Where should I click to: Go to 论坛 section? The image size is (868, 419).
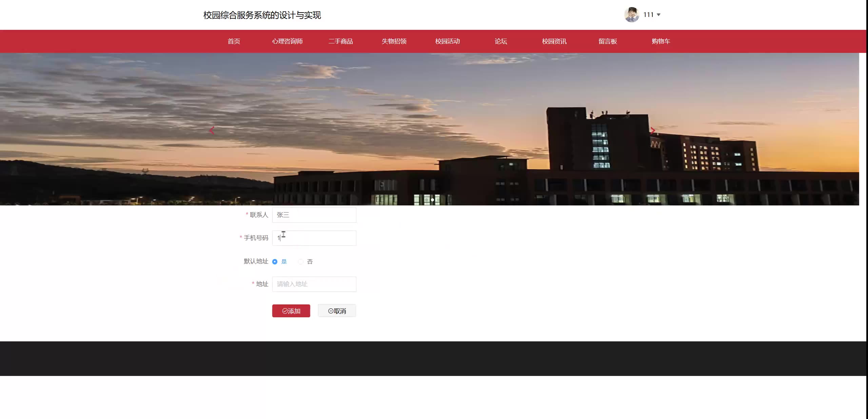pyautogui.click(x=501, y=41)
